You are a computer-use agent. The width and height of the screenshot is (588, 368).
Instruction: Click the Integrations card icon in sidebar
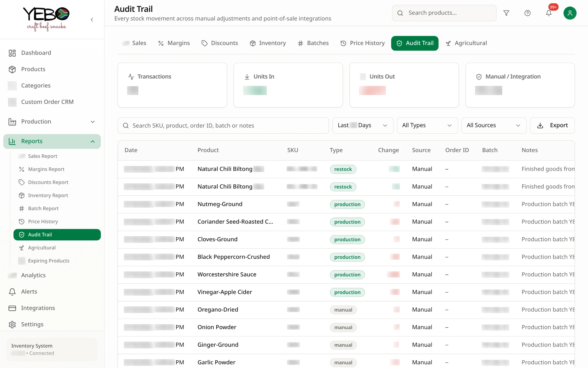pyautogui.click(x=12, y=308)
